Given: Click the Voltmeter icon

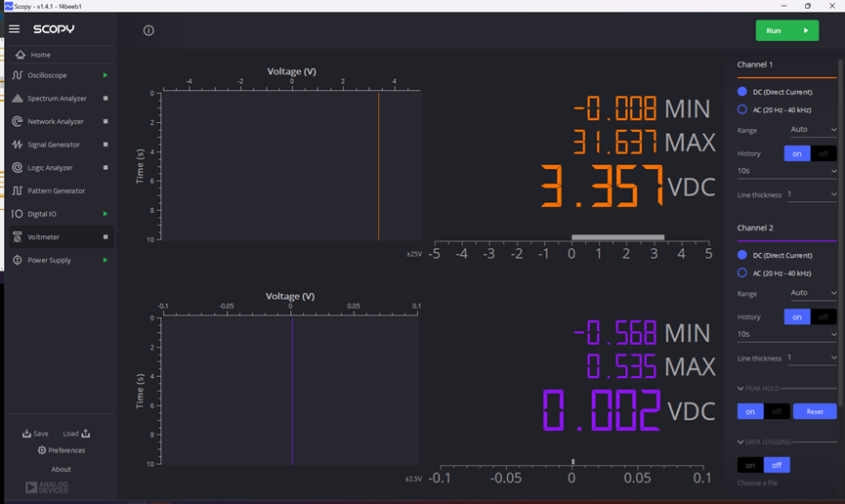Looking at the screenshot, I should tap(18, 236).
